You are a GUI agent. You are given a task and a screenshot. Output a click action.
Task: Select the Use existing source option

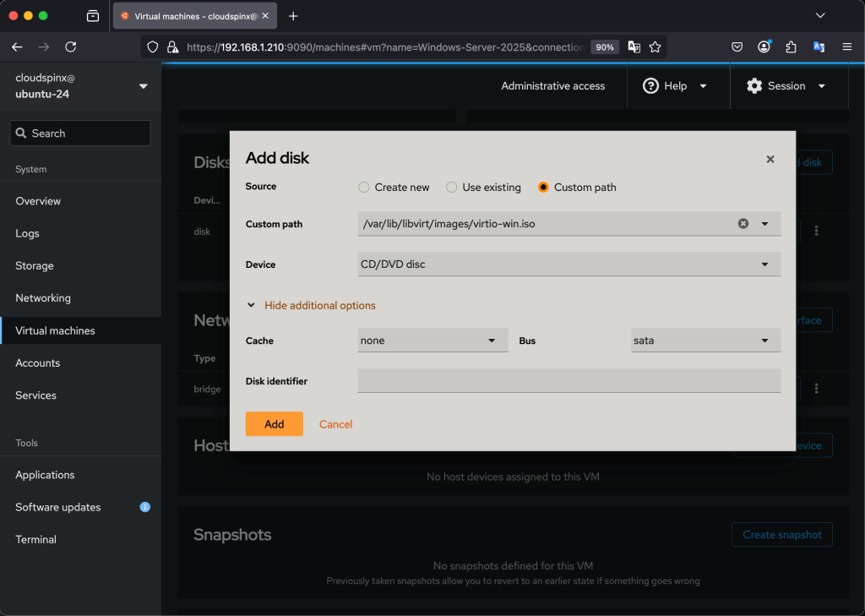[x=452, y=188]
